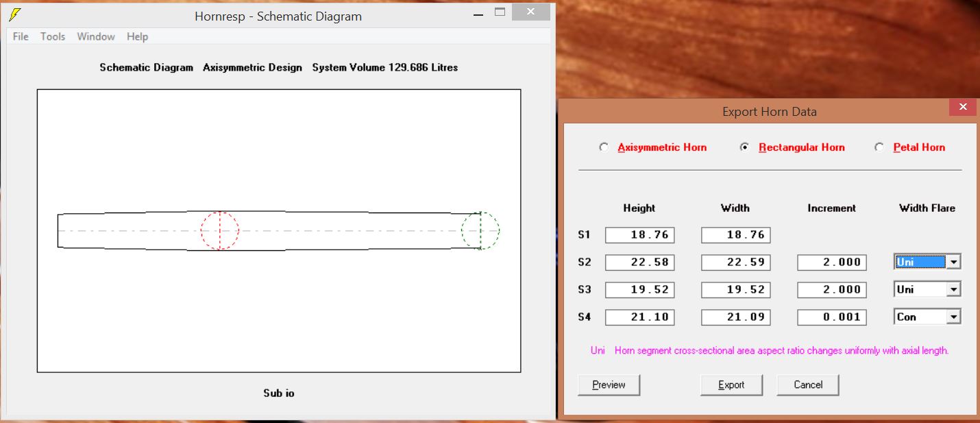
Task: Close the Hornresp Schematic Diagram window
Action: pyautogui.click(x=532, y=12)
